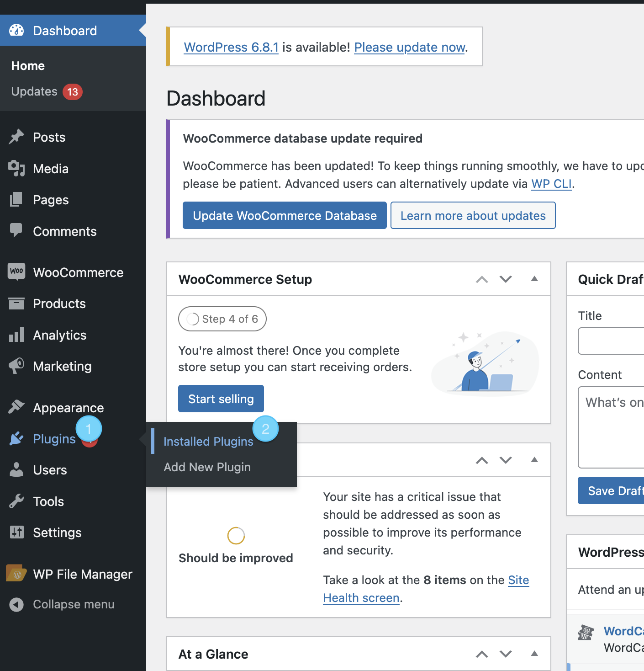Move At a Glance panel down
Viewport: 644px width, 671px height.
click(x=506, y=654)
